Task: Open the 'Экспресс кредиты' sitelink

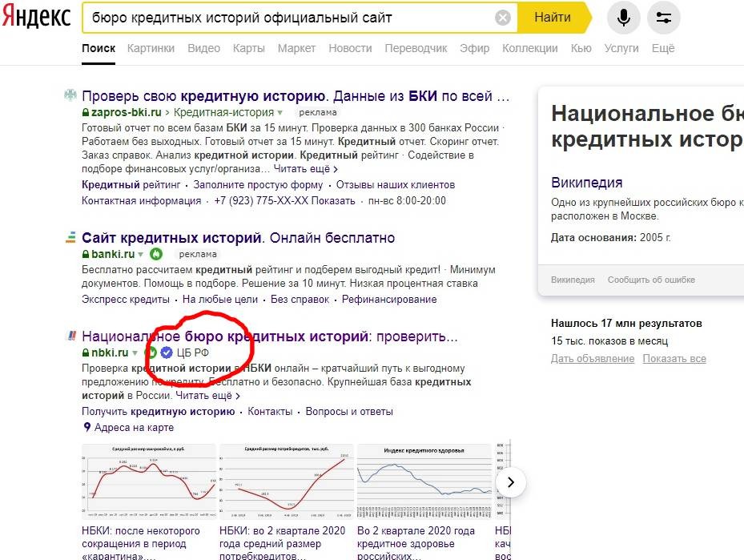Action: [125, 300]
